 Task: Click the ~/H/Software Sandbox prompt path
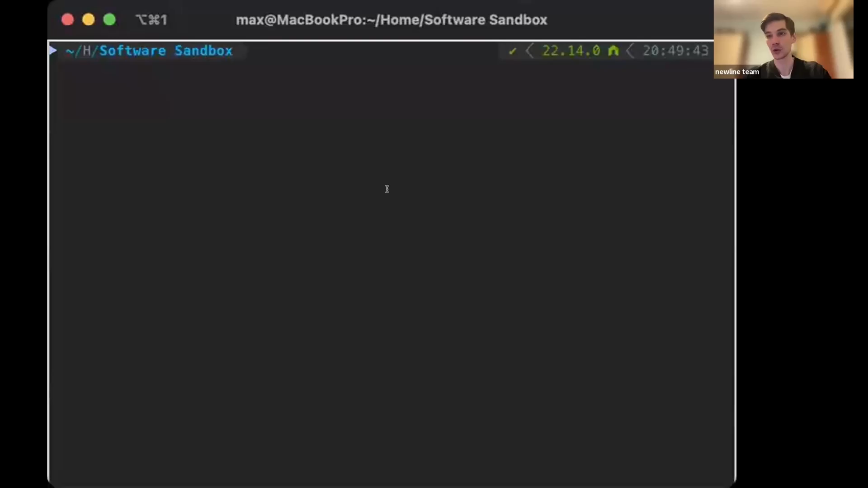click(149, 51)
